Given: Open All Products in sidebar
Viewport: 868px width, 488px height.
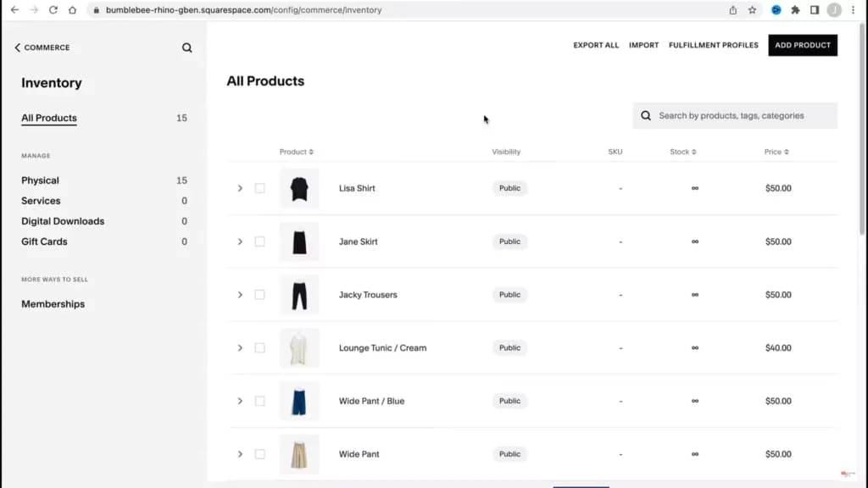Looking at the screenshot, I should point(49,118).
